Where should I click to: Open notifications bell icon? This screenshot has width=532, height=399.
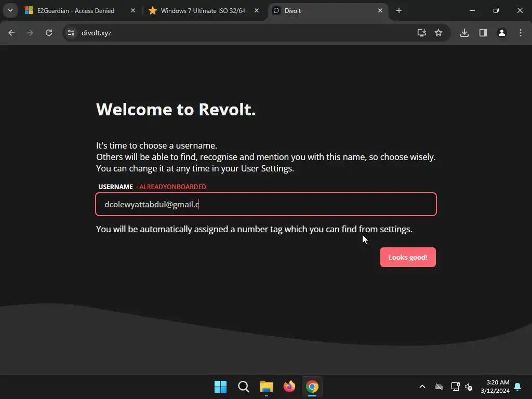[517, 387]
